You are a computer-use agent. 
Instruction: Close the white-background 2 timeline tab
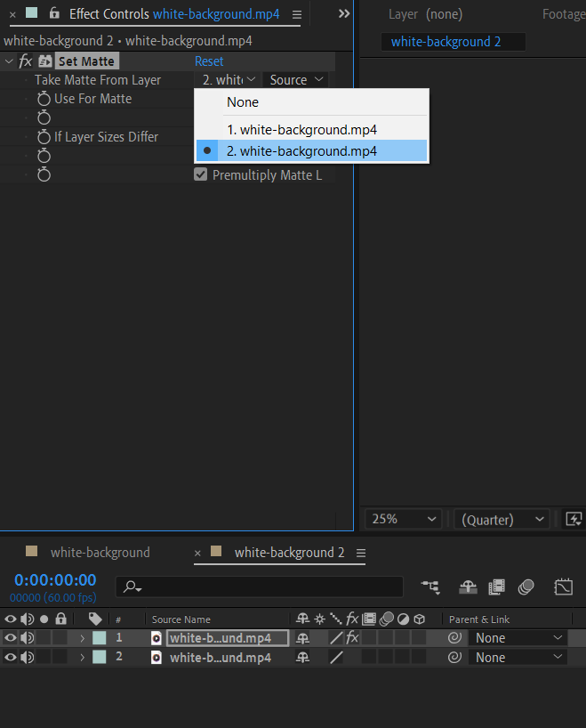(x=197, y=553)
